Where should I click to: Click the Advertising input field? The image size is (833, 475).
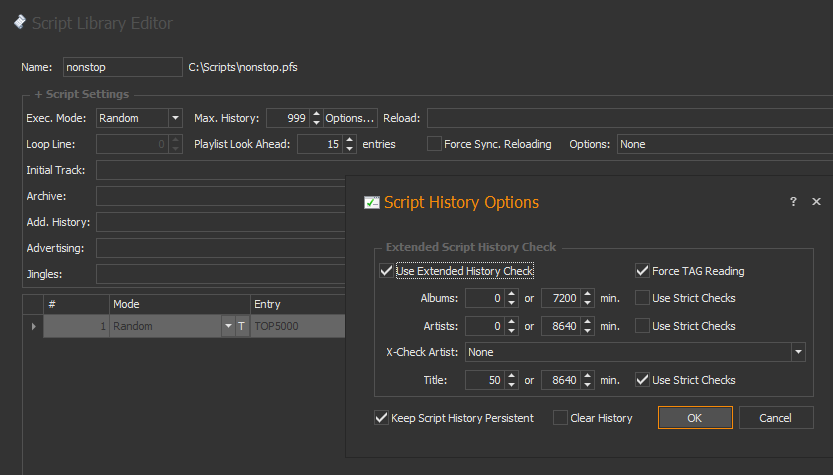(x=220, y=248)
